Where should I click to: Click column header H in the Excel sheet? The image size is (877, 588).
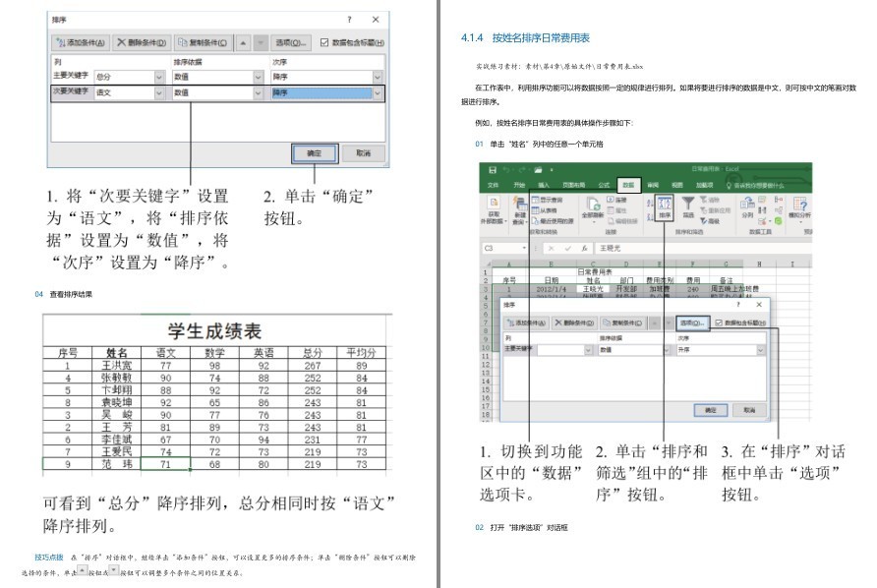click(x=759, y=264)
